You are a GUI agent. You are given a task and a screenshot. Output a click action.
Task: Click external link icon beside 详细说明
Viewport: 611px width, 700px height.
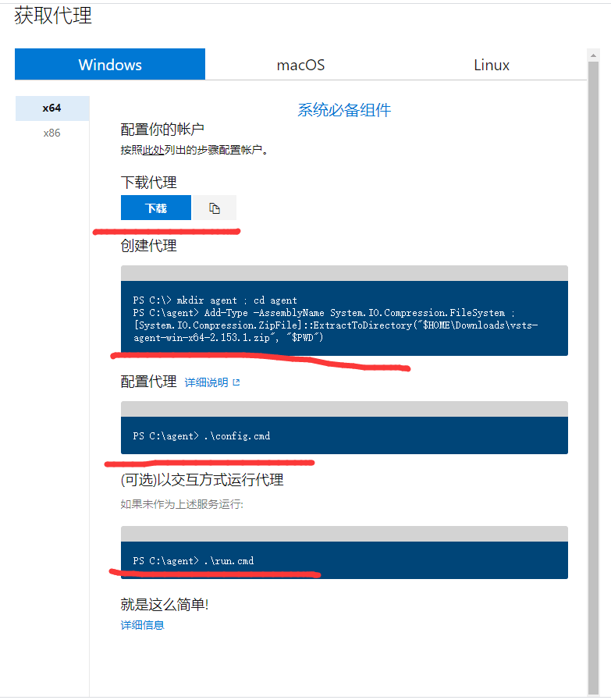pos(236,382)
